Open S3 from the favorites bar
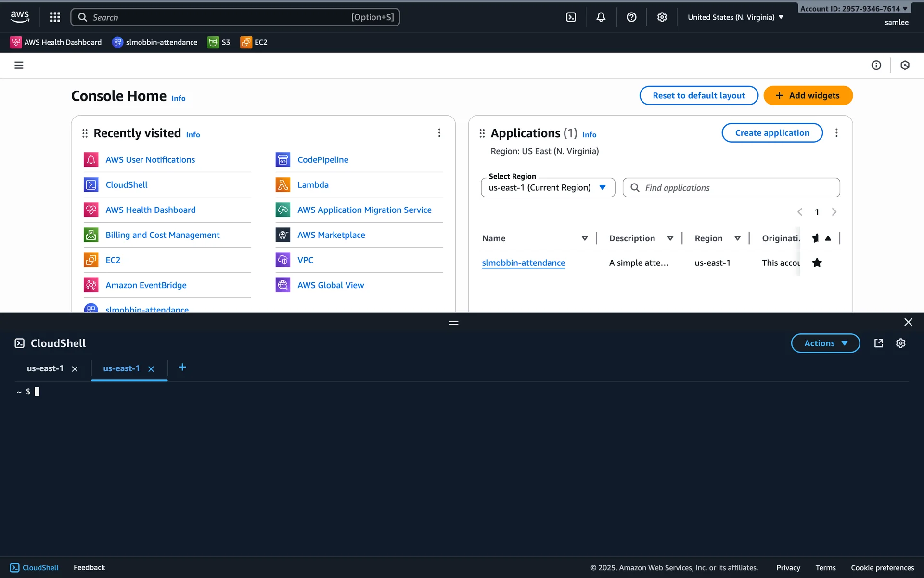Viewport: 924px width, 578px height. click(x=219, y=42)
